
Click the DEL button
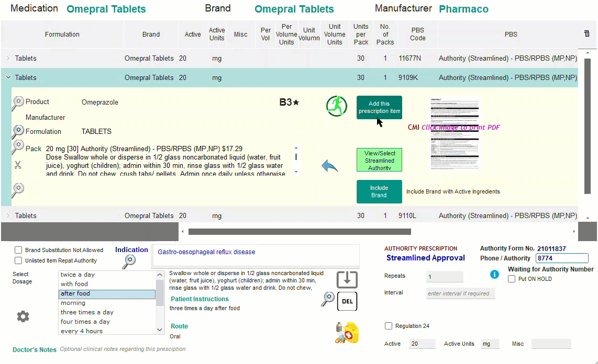coord(347,301)
